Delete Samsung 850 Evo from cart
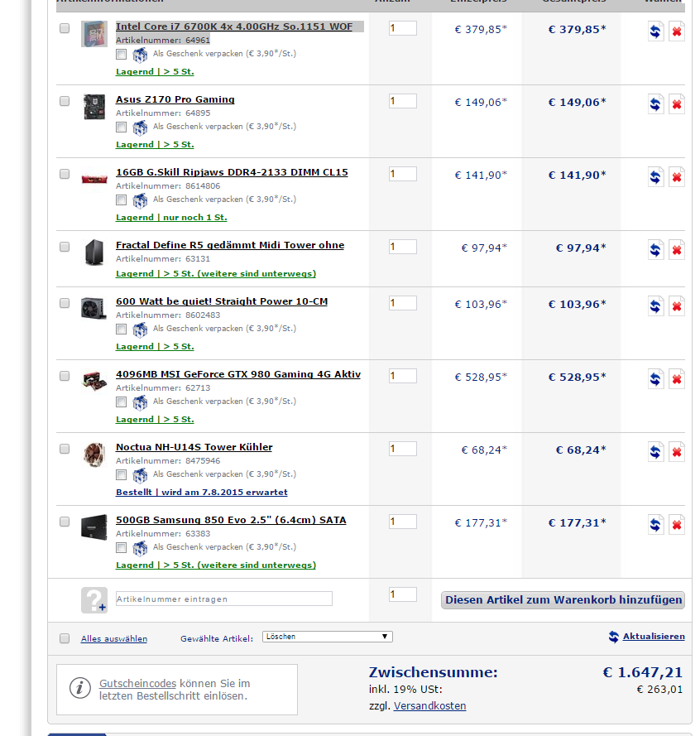This screenshot has height=736, width=700. click(x=677, y=525)
